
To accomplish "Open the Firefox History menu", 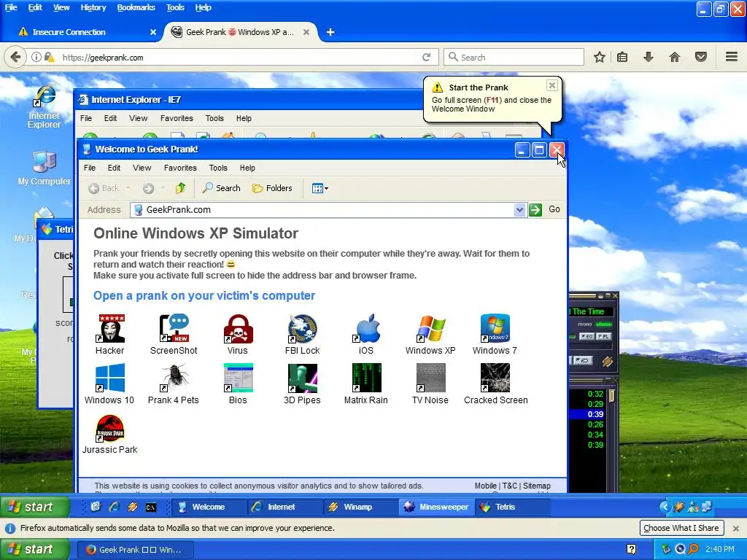I will click(93, 7).
